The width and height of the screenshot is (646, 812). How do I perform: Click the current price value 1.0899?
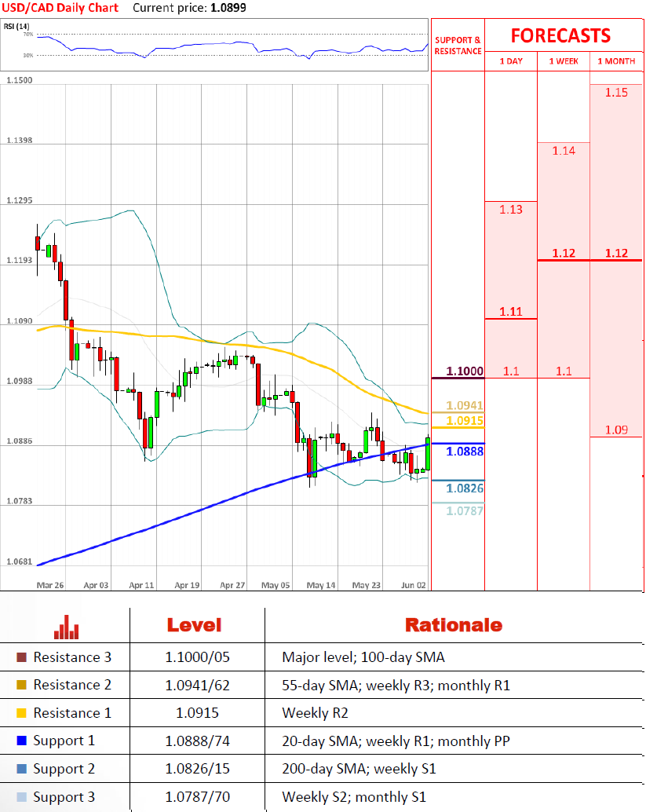pyautogui.click(x=228, y=8)
